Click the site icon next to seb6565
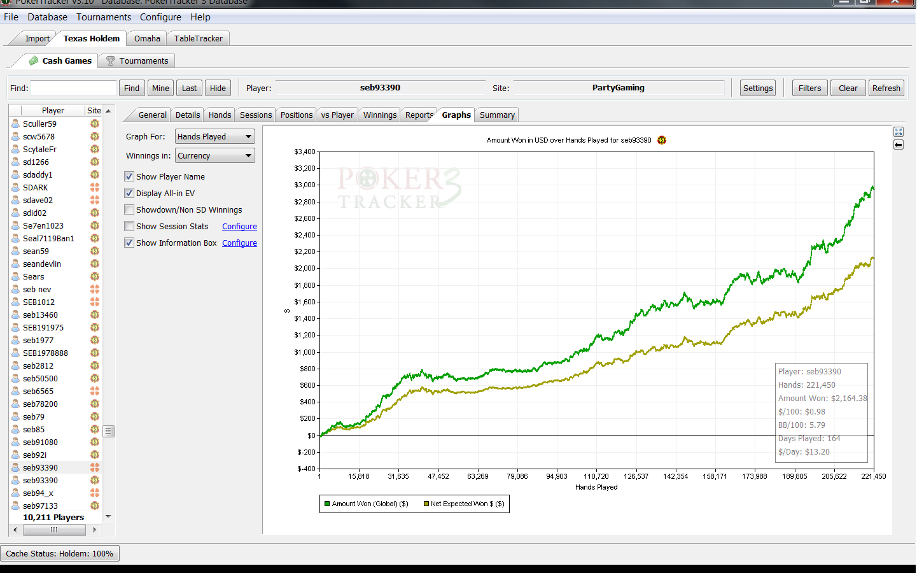924x573 pixels. coord(95,391)
